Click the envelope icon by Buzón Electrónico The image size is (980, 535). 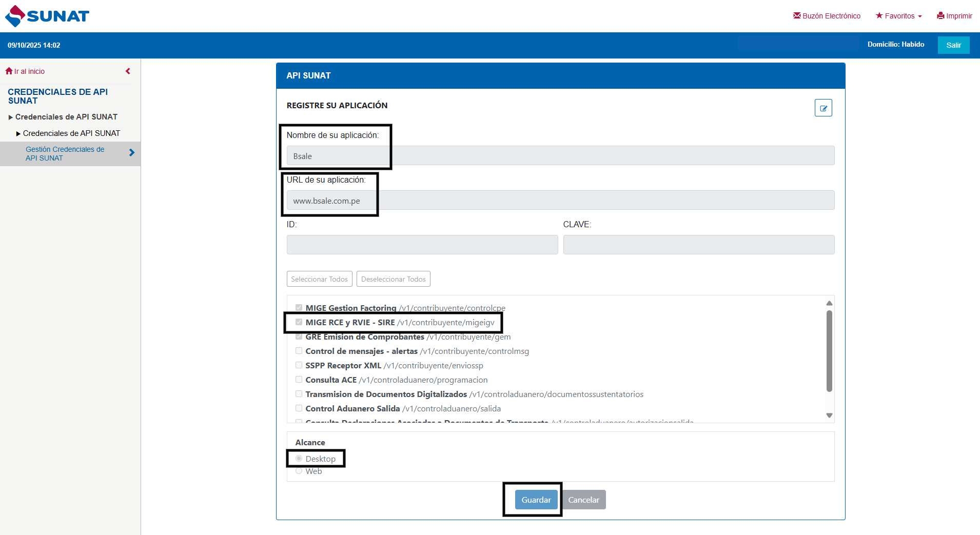click(x=797, y=15)
